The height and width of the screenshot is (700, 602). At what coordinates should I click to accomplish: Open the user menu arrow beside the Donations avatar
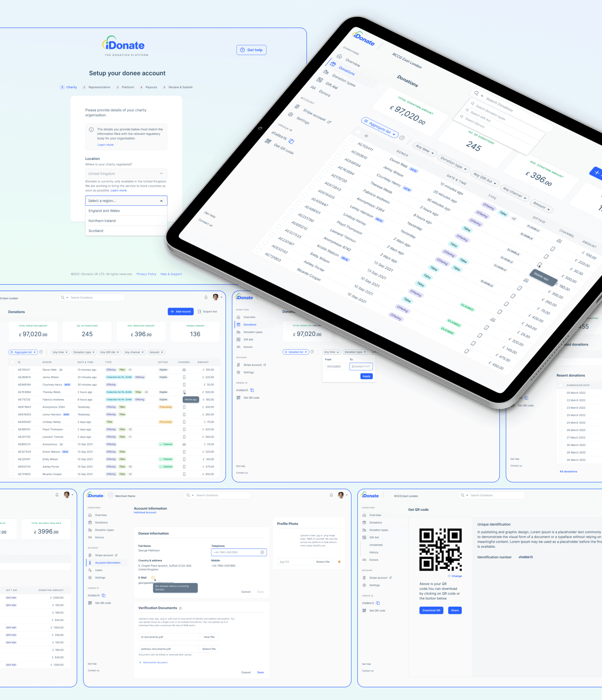(221, 297)
